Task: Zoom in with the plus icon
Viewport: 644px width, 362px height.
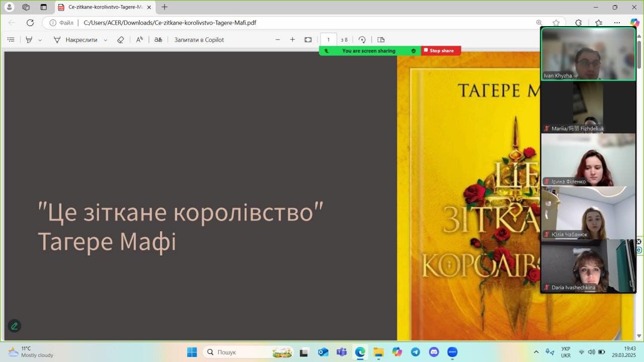Action: 292,40
